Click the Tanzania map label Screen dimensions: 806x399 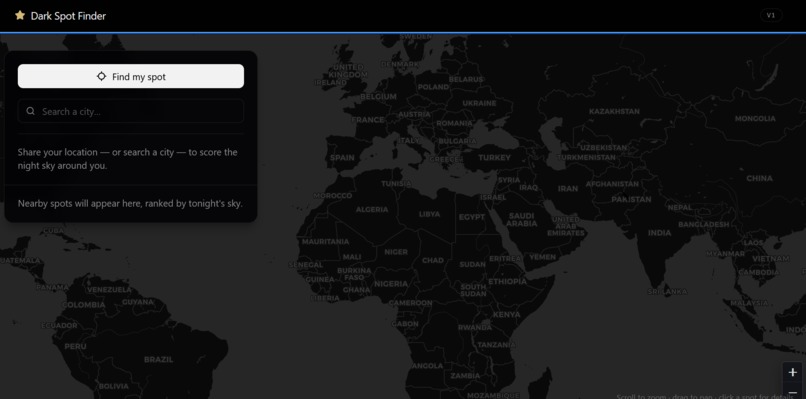[x=497, y=344]
